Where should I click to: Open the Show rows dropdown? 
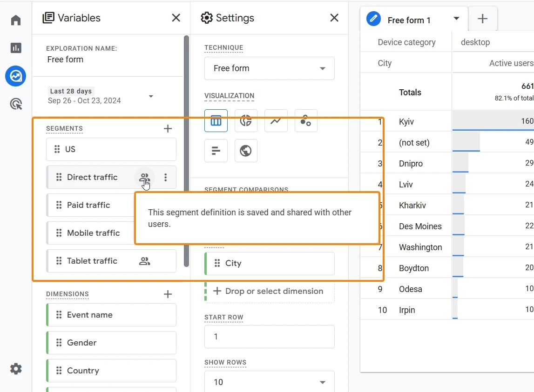click(270, 382)
